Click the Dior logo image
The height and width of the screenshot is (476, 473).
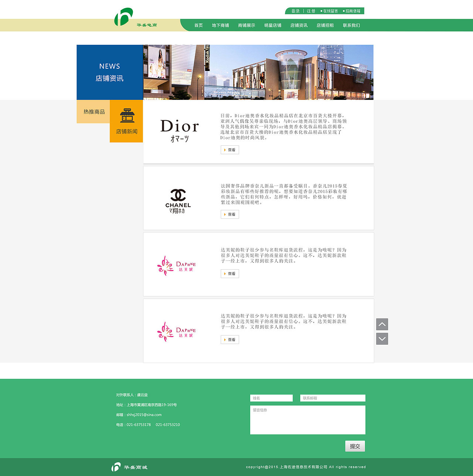[180, 131]
